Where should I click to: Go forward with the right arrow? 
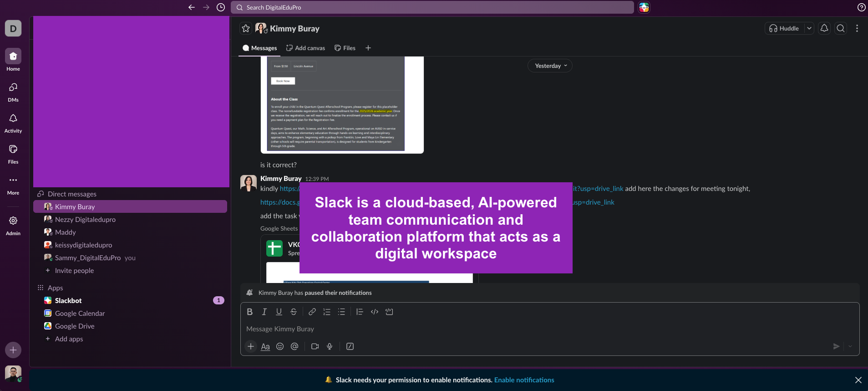pyautogui.click(x=206, y=7)
